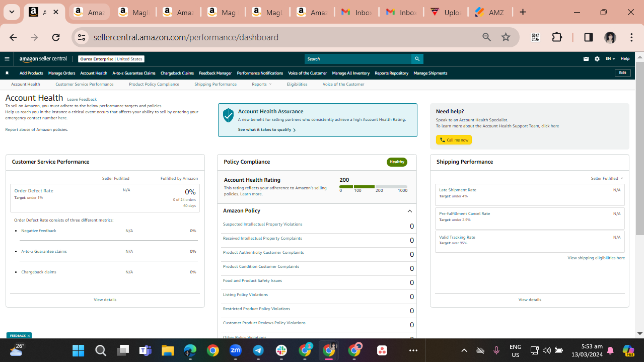
Task: Close the FEEDBACK tag at bottom left
Action: pyautogui.click(x=29, y=336)
